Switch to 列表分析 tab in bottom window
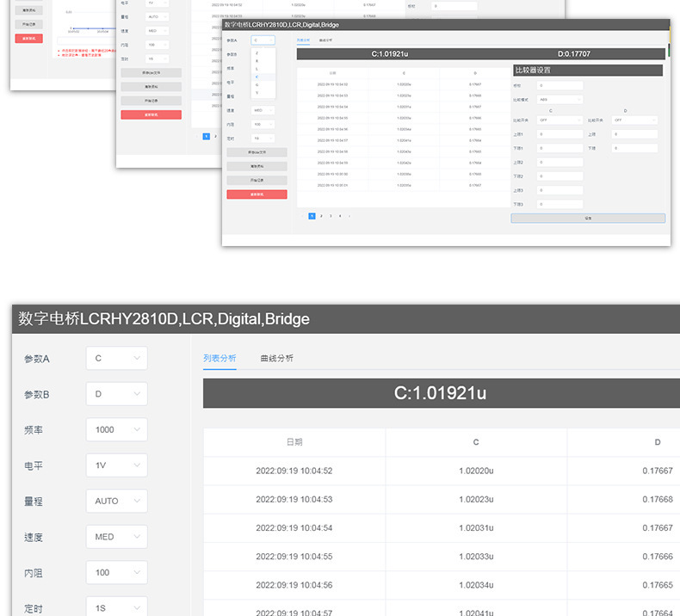Image resolution: width=680 pixels, height=616 pixels. point(219,358)
